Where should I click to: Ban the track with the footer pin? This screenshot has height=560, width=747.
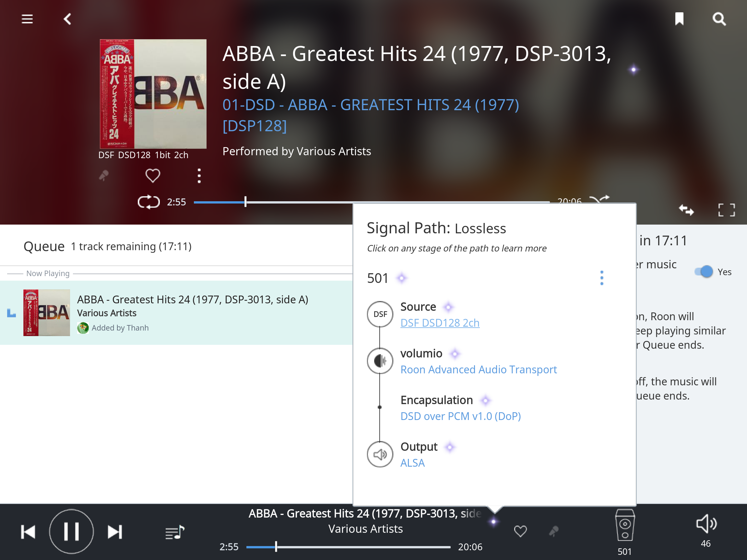tap(553, 531)
